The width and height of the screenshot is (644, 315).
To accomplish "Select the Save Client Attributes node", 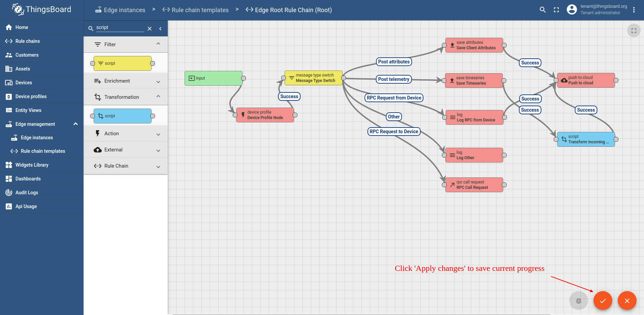I will 474,45.
